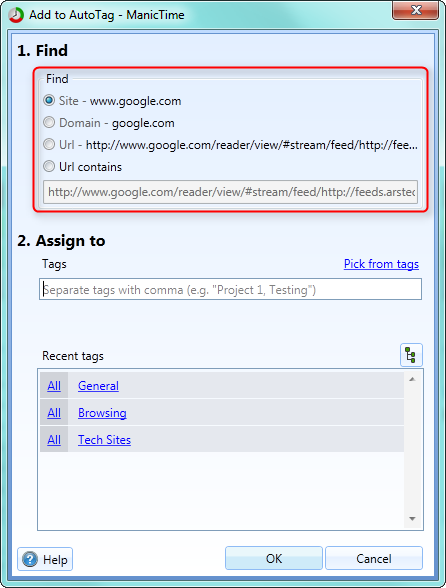446x588 pixels.
Task: Click All link next to Browsing
Action: [54, 413]
